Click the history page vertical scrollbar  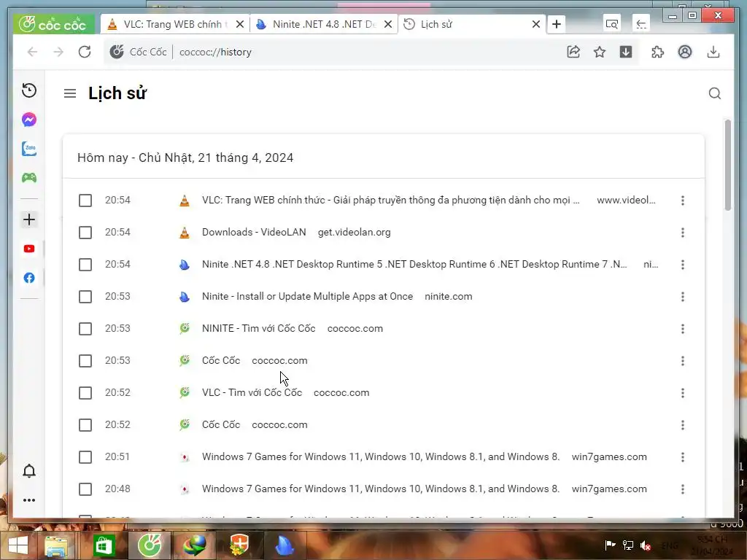click(727, 165)
